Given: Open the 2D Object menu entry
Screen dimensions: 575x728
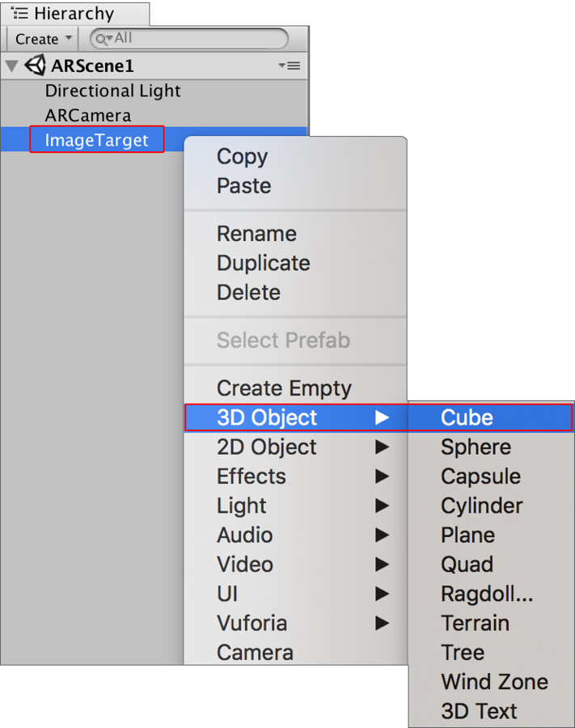Looking at the screenshot, I should tap(296, 447).
